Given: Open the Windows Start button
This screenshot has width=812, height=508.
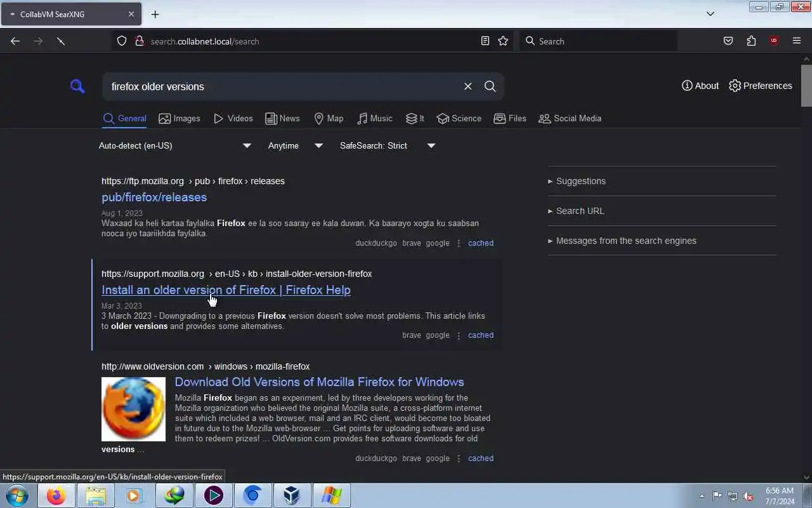Looking at the screenshot, I should click(x=18, y=495).
